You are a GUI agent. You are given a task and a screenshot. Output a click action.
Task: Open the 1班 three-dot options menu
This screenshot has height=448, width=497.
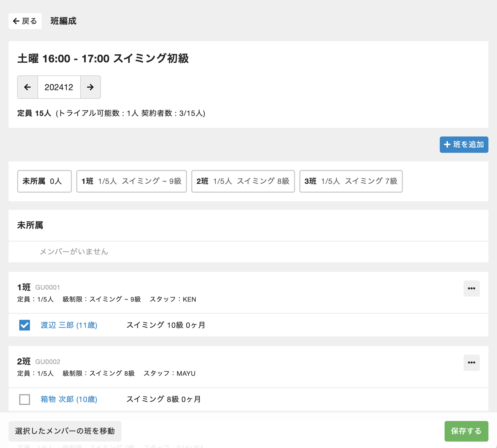[471, 288]
